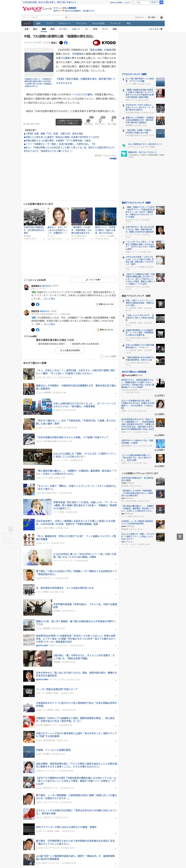Click the pushpin icon beside ぼんご監修おむすび
The image size is (186, 868).
(x=124, y=145)
